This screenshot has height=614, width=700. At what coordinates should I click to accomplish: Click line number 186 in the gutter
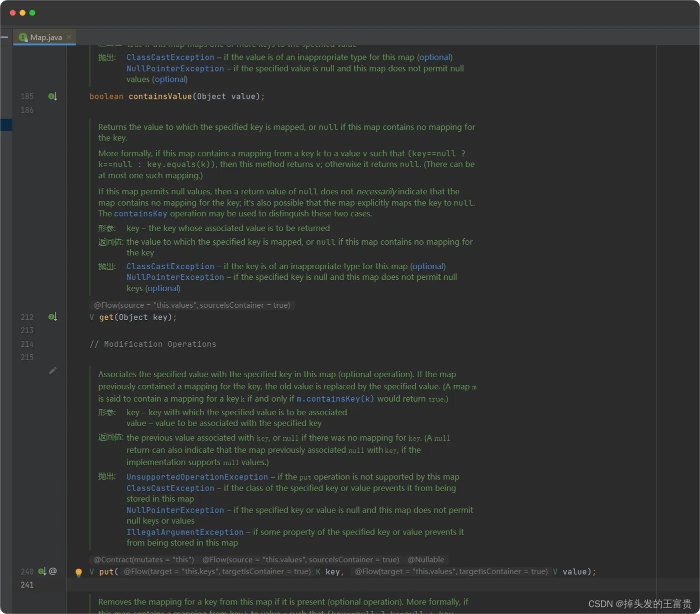[x=27, y=110]
